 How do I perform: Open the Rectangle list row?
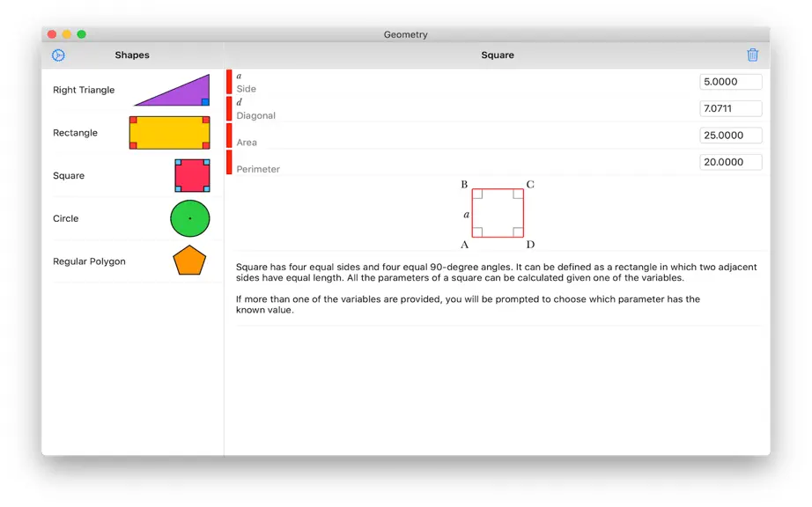coord(132,133)
